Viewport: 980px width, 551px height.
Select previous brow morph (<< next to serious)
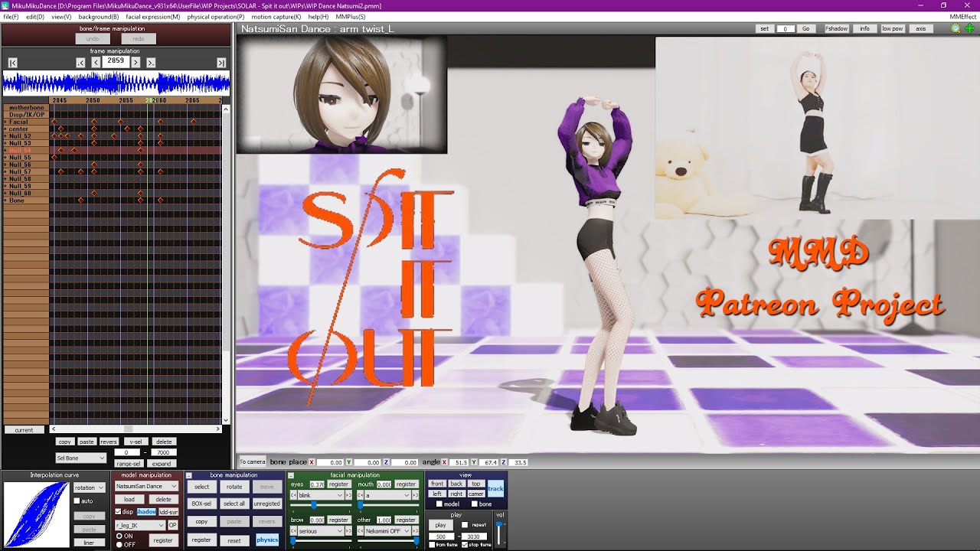293,530
